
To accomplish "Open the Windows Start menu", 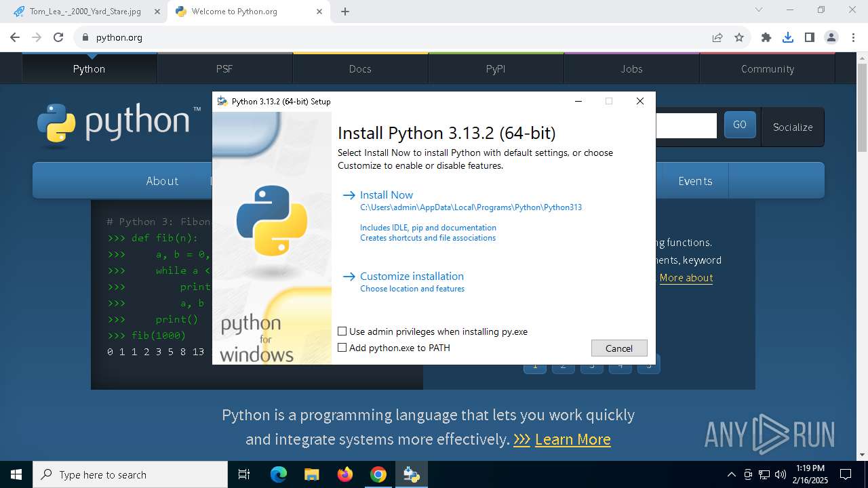I will click(x=16, y=474).
